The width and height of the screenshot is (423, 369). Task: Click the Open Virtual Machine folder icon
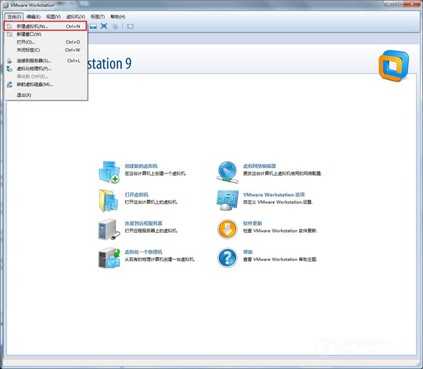pyautogui.click(x=109, y=200)
